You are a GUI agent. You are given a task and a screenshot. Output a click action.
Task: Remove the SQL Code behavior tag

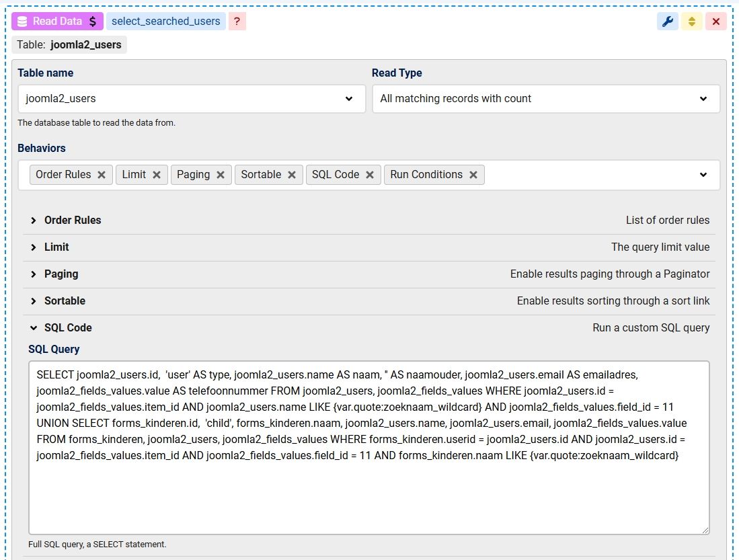point(370,175)
